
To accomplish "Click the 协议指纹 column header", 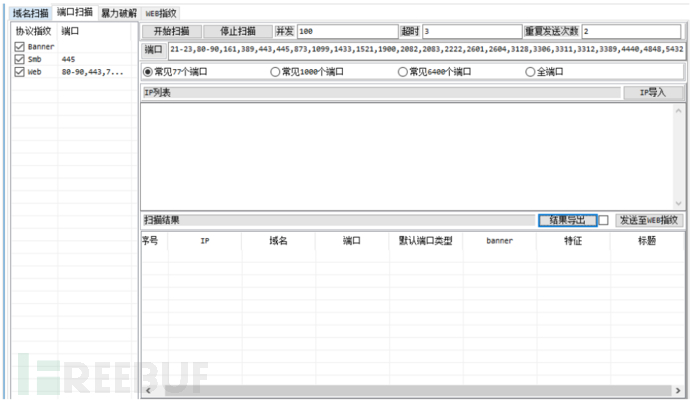I will point(33,31).
